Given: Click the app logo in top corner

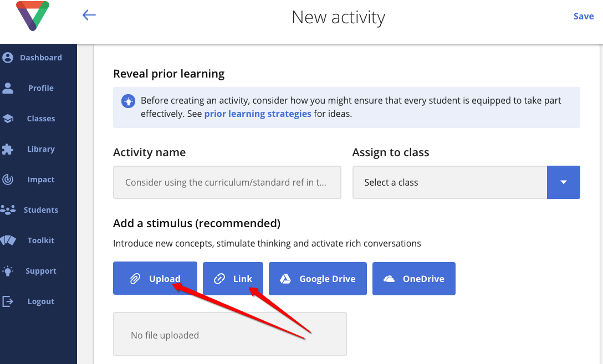Looking at the screenshot, I should pyautogui.click(x=33, y=16).
